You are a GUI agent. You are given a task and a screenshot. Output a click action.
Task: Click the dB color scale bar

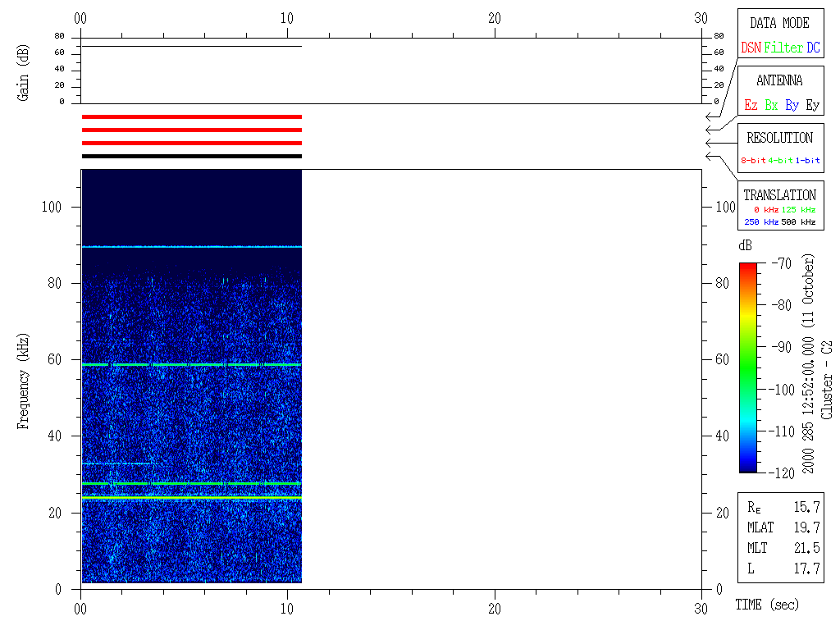(x=747, y=367)
